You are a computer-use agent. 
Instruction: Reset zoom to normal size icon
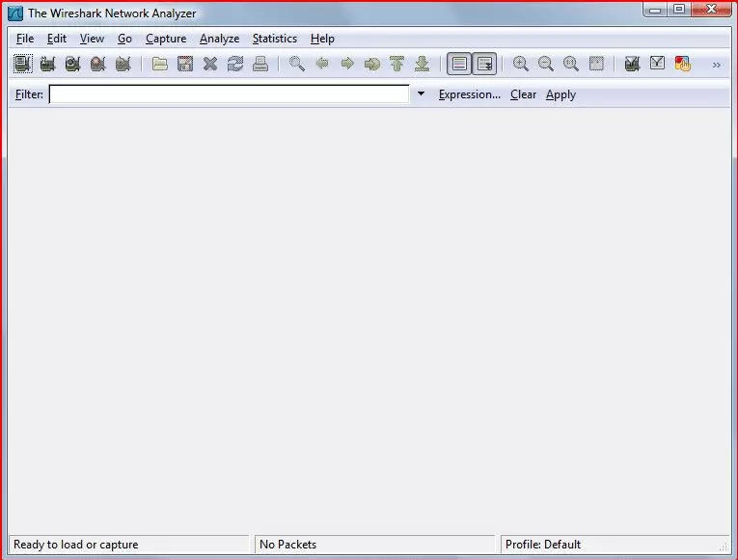pyautogui.click(x=570, y=64)
